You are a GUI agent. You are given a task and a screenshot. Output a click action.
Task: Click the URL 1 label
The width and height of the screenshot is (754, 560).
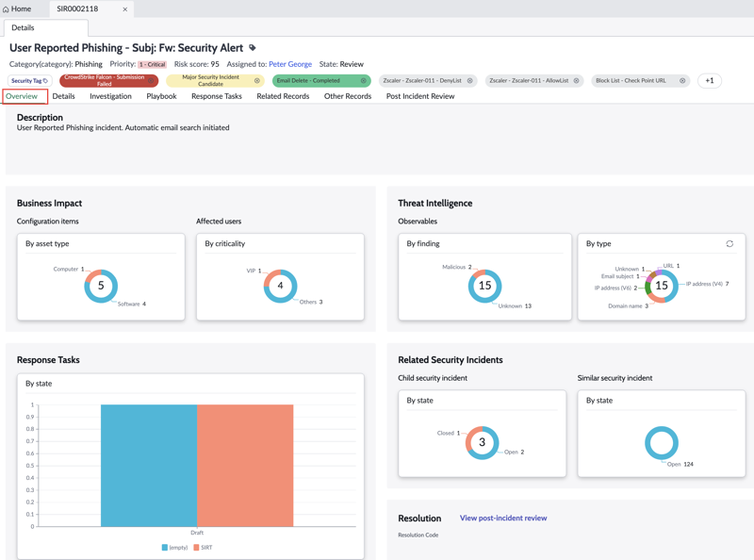(671, 266)
